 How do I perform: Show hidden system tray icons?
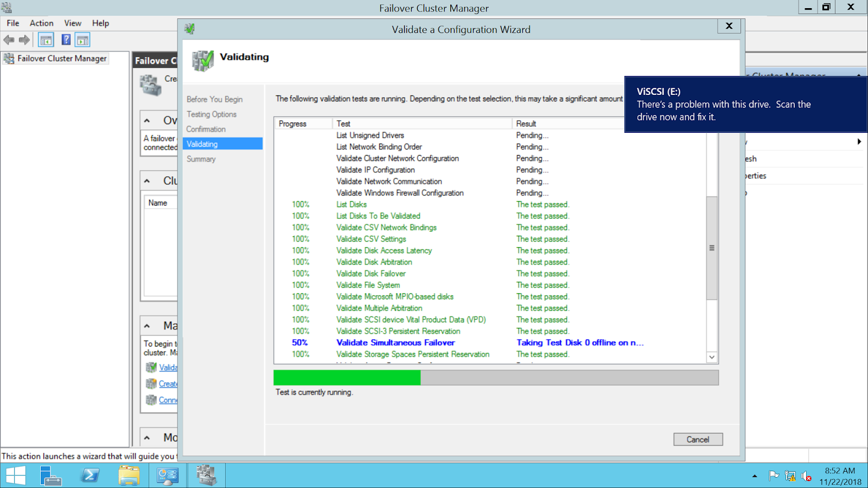(755, 476)
